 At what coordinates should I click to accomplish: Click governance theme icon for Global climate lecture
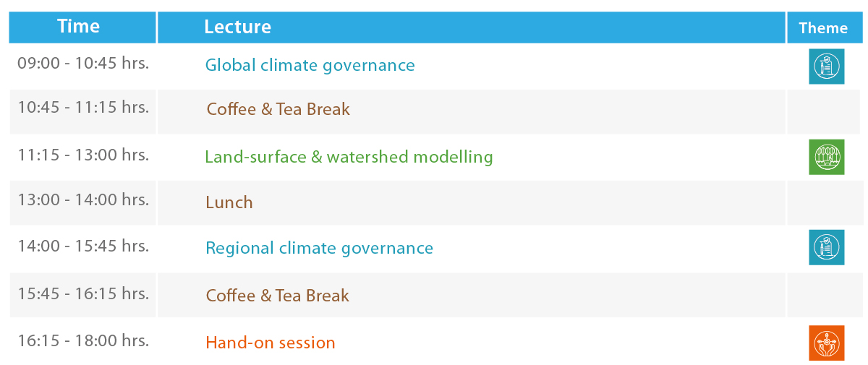point(826,66)
